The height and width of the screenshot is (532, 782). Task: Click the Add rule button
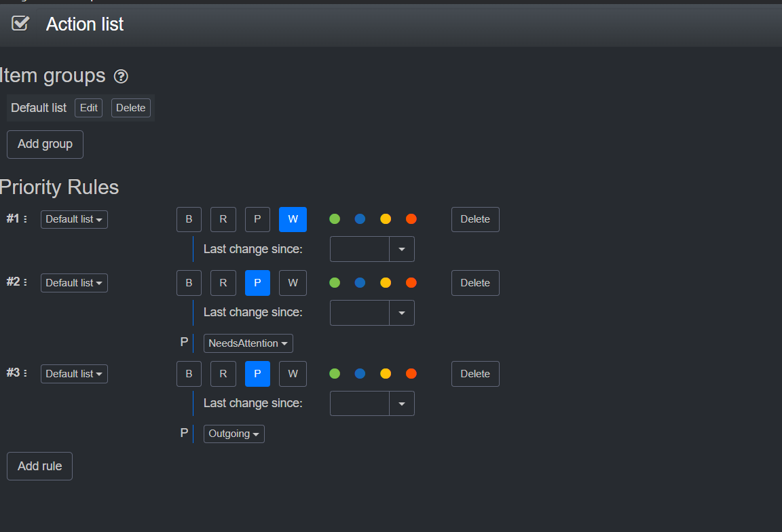click(x=39, y=466)
